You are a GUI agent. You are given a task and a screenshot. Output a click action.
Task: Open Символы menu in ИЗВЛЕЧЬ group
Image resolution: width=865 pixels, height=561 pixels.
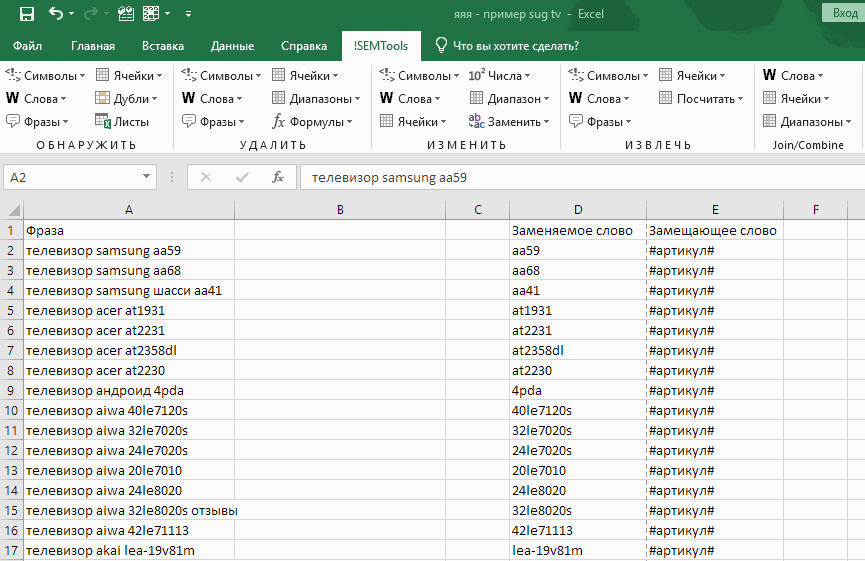coord(608,76)
